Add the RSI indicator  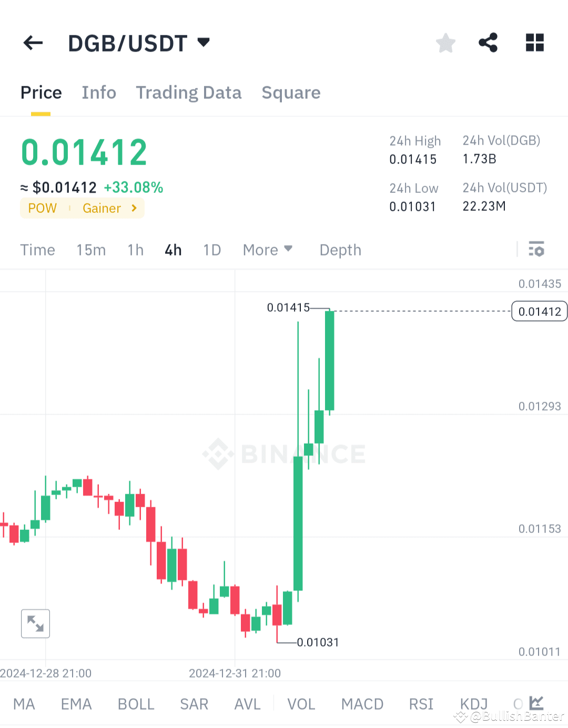420,704
